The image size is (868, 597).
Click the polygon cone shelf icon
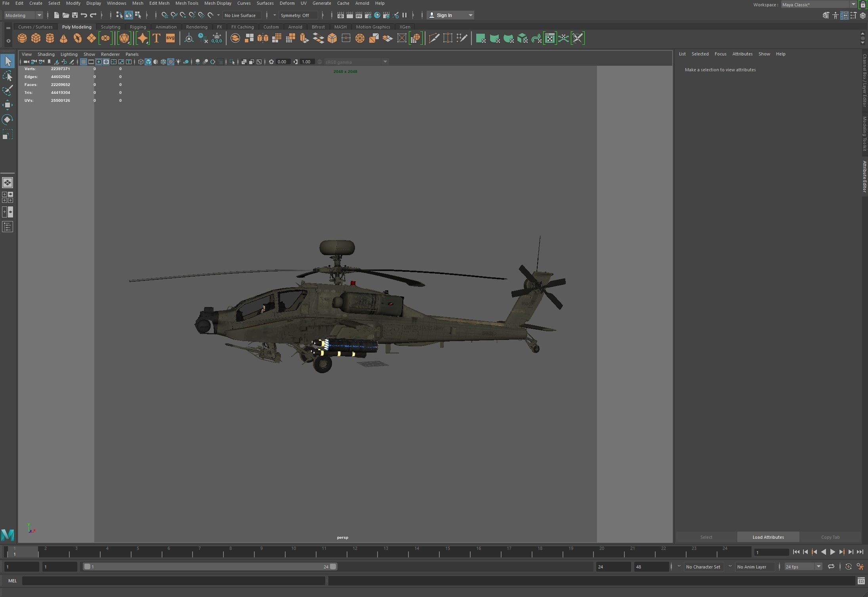tap(63, 38)
